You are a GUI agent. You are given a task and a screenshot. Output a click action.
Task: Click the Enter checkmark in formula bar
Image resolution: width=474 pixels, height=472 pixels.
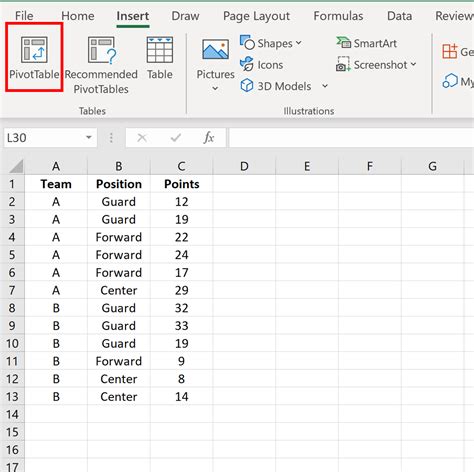coord(176,138)
